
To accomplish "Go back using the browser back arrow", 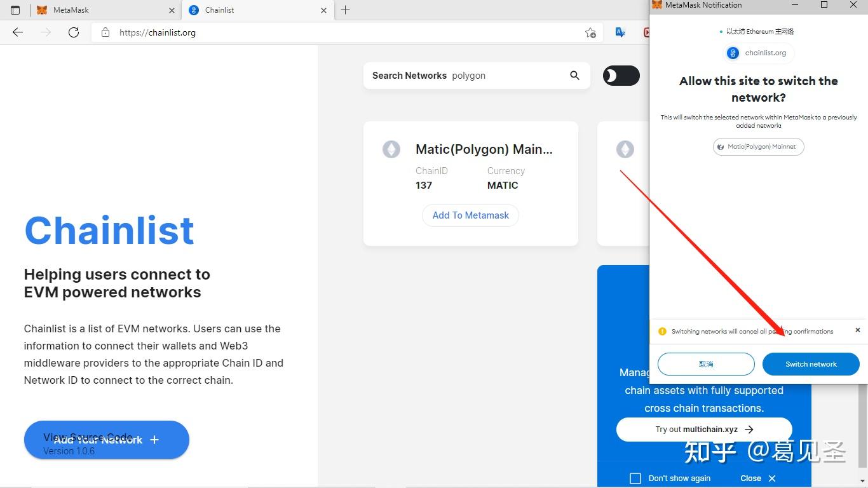I will tap(17, 32).
